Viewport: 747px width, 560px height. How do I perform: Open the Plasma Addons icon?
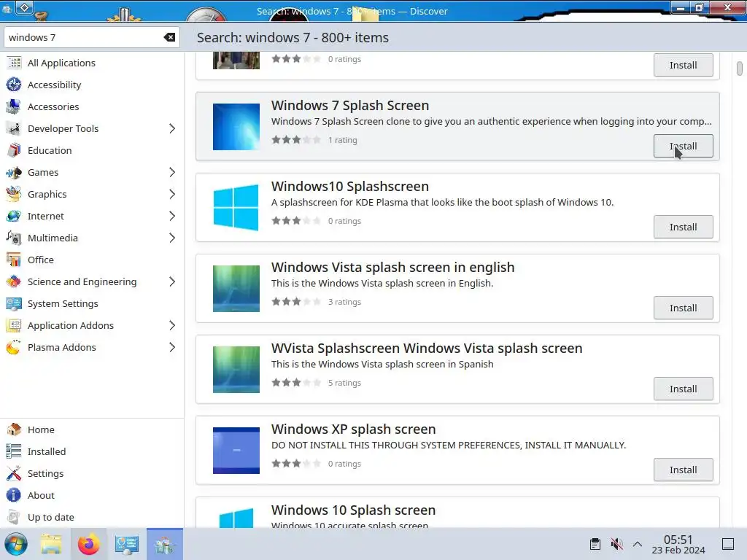click(x=14, y=348)
